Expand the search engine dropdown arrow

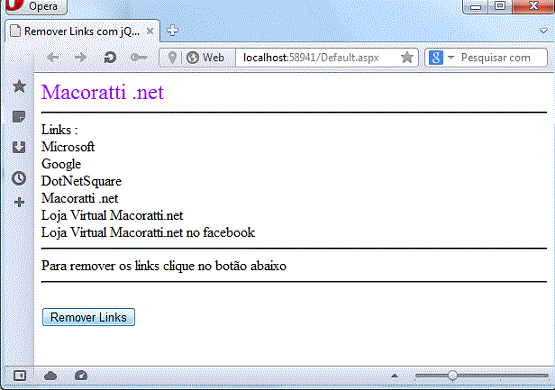click(x=451, y=57)
